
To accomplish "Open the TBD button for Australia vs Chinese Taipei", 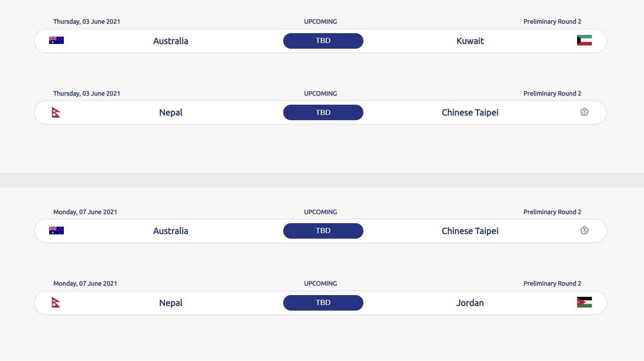I will click(x=323, y=231).
